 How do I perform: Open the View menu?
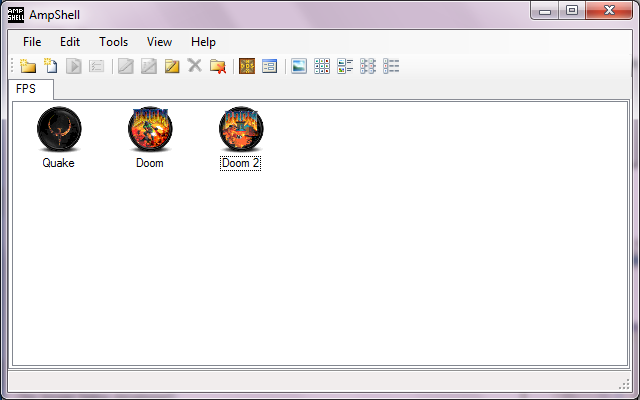(x=159, y=42)
